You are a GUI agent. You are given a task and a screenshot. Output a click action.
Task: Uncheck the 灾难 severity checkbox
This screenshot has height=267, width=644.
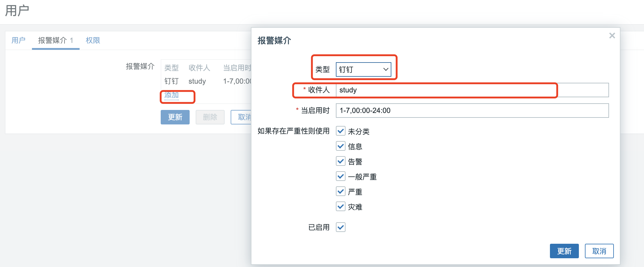pyautogui.click(x=341, y=207)
